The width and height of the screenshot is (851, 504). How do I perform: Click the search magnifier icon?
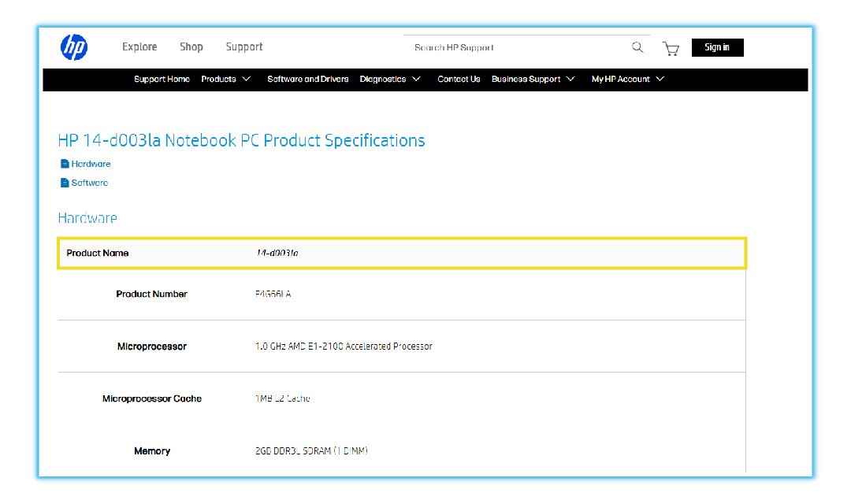pos(637,47)
